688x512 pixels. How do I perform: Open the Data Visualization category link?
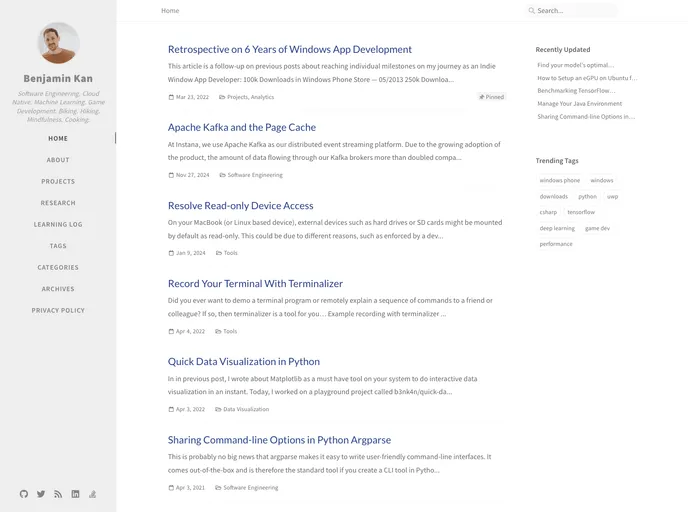click(245, 409)
